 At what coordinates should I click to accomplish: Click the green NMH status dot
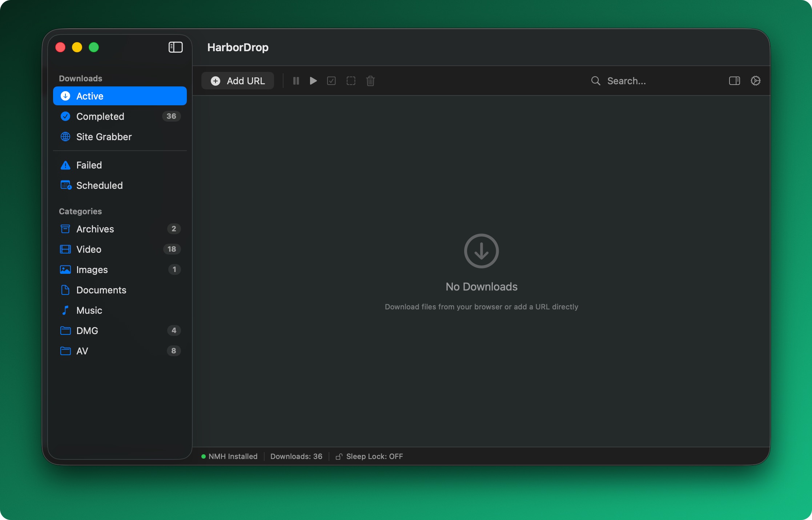point(204,456)
